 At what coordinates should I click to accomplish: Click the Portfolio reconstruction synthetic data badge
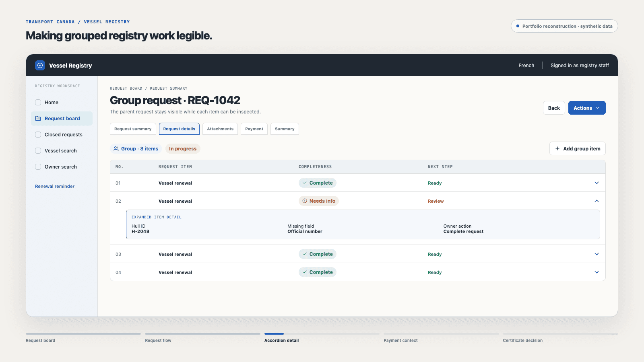coord(564,26)
